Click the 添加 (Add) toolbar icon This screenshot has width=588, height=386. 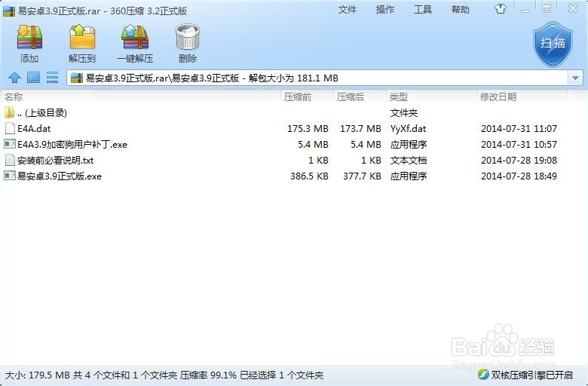[x=29, y=38]
